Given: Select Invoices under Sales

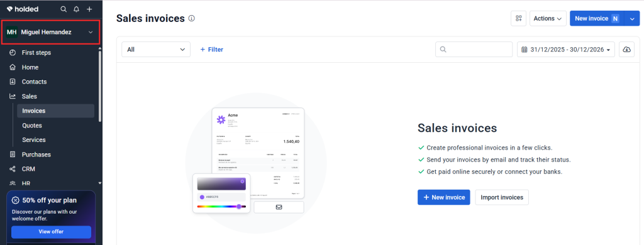Looking at the screenshot, I should point(55,111).
